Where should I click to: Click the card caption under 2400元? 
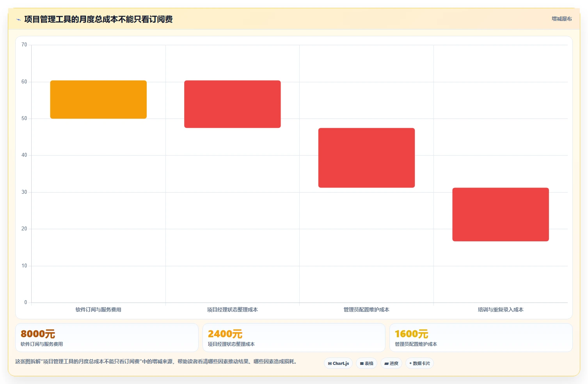pyautogui.click(x=231, y=344)
